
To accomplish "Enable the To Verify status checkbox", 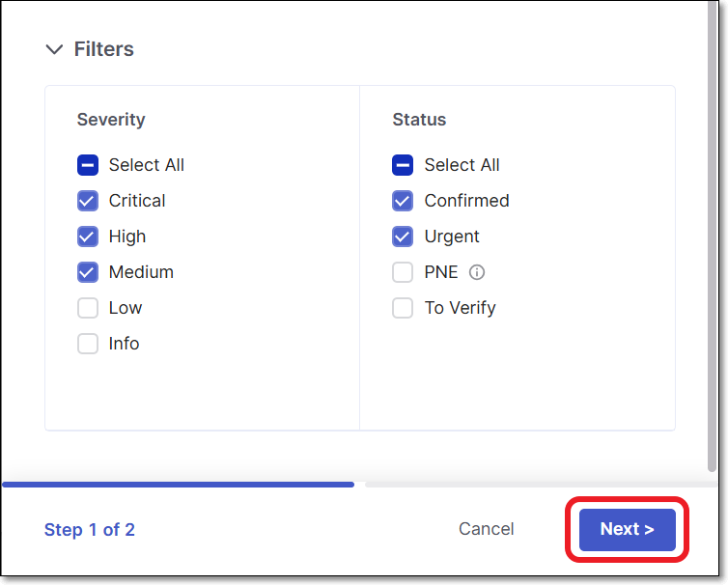I will point(403,308).
